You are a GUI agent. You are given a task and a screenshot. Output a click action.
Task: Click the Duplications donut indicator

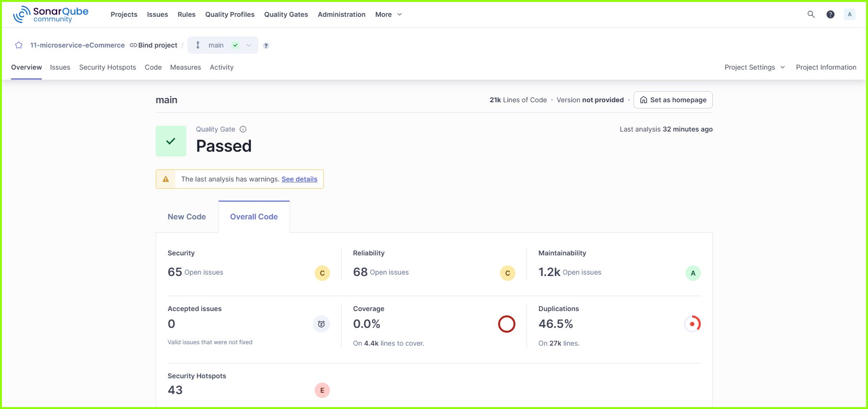(692, 324)
